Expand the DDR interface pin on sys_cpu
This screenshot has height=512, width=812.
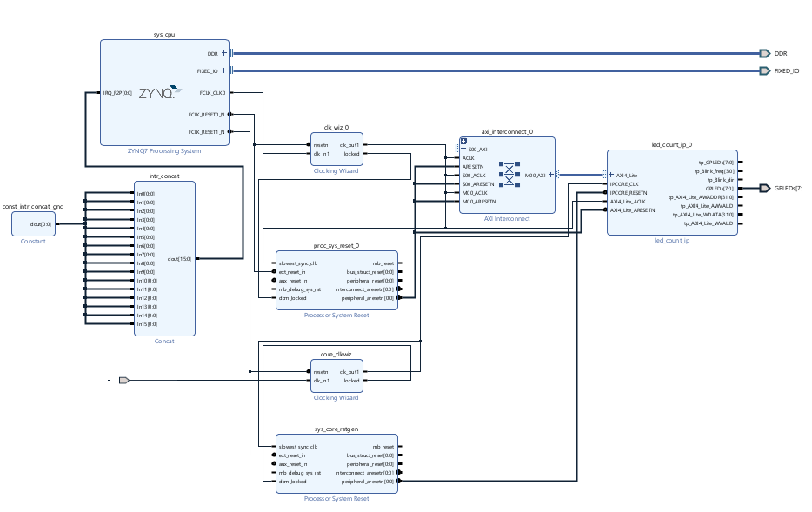coord(224,53)
